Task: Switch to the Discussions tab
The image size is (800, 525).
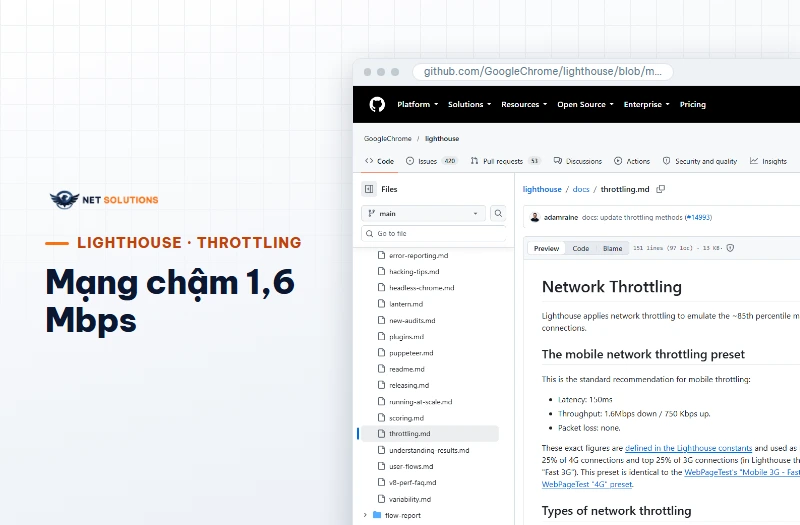Action: (578, 161)
